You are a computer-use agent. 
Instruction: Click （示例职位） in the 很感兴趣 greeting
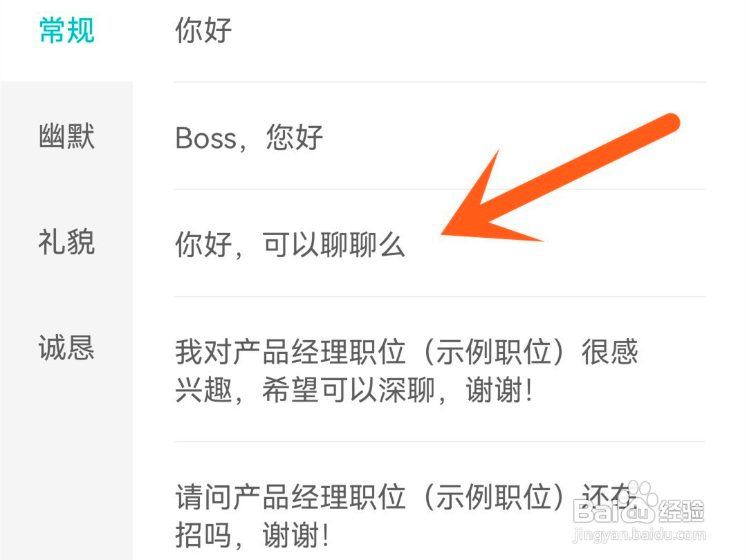coord(493,352)
